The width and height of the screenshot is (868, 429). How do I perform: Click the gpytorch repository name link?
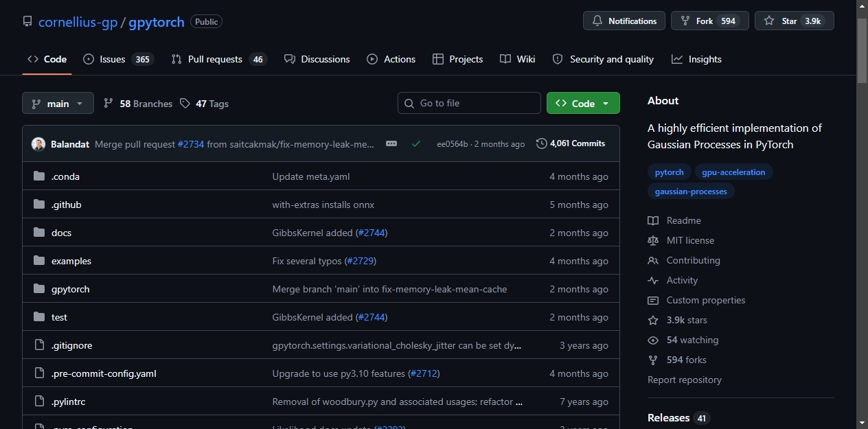click(157, 22)
